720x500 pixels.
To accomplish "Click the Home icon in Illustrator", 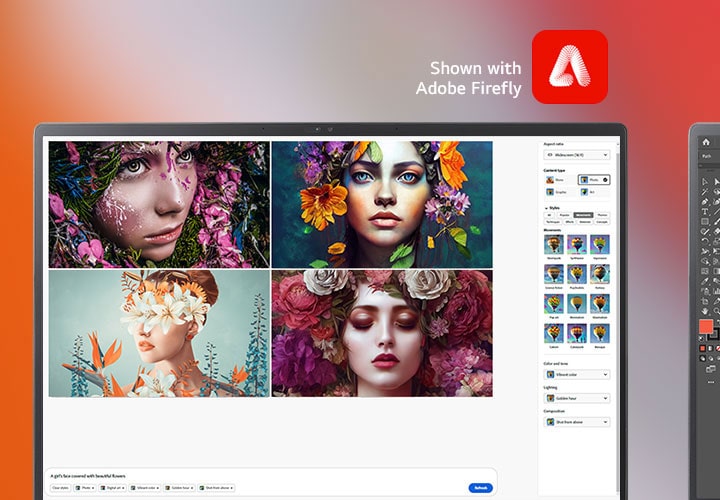I will click(706, 142).
